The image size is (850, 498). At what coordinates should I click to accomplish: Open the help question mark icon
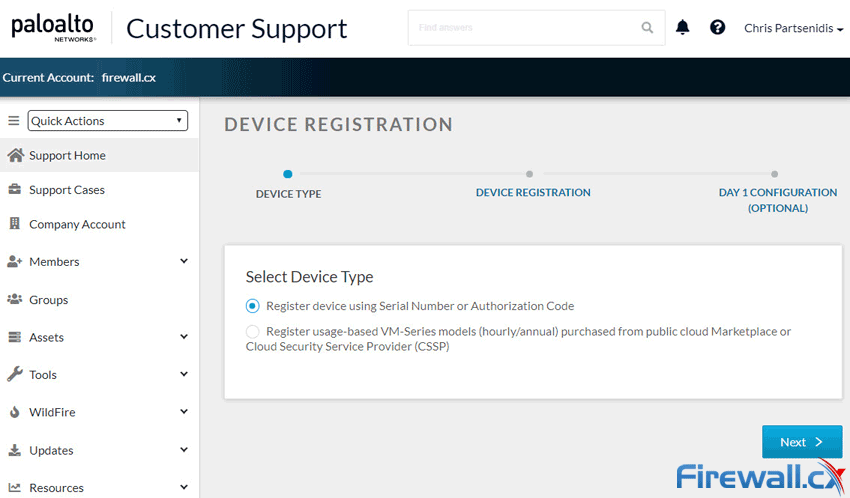tap(717, 27)
